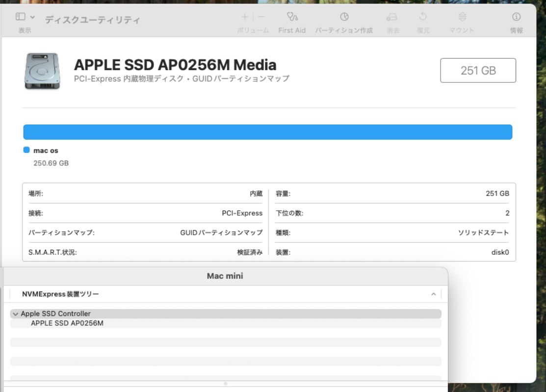Image resolution: width=546 pixels, height=392 pixels.
Task: Click the S.M.A.R.T.状況 row value 検証済み
Action: (249, 252)
